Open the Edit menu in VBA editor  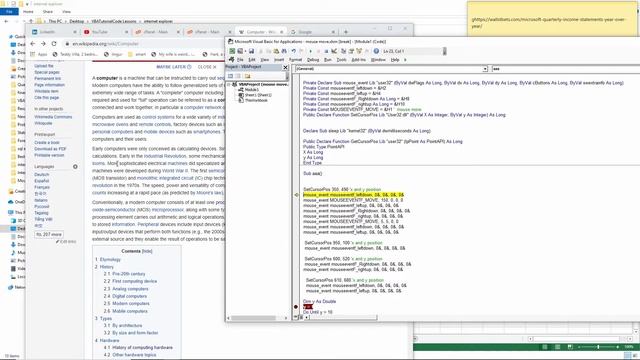point(252,60)
